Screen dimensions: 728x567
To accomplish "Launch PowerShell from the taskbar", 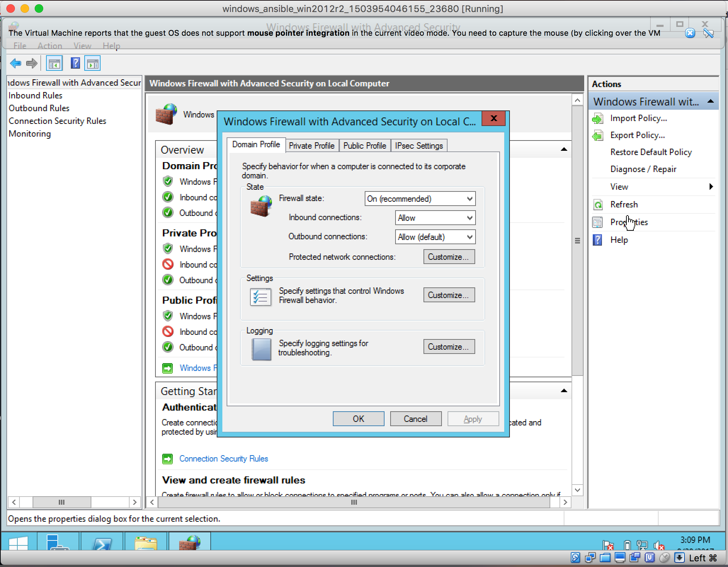I will (x=102, y=542).
